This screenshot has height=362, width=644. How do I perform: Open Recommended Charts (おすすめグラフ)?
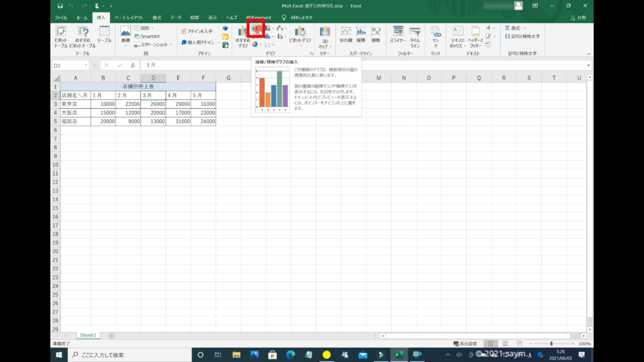coord(243,35)
